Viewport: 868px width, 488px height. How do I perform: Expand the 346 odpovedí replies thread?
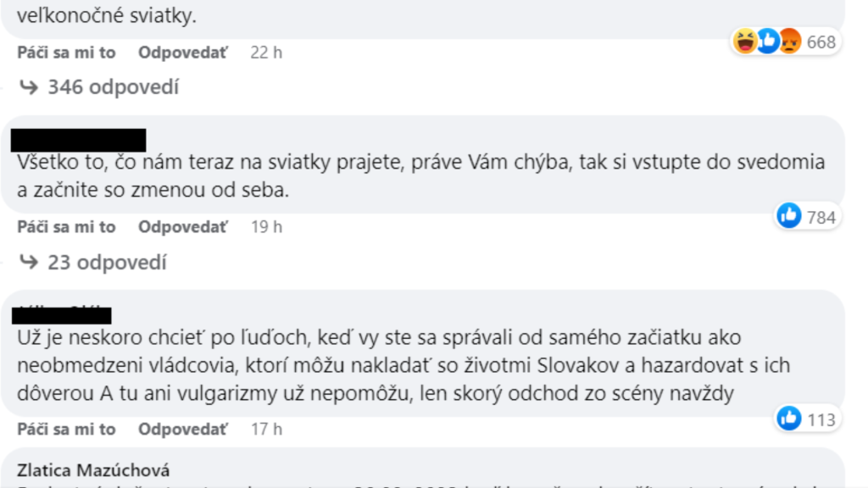pos(114,87)
